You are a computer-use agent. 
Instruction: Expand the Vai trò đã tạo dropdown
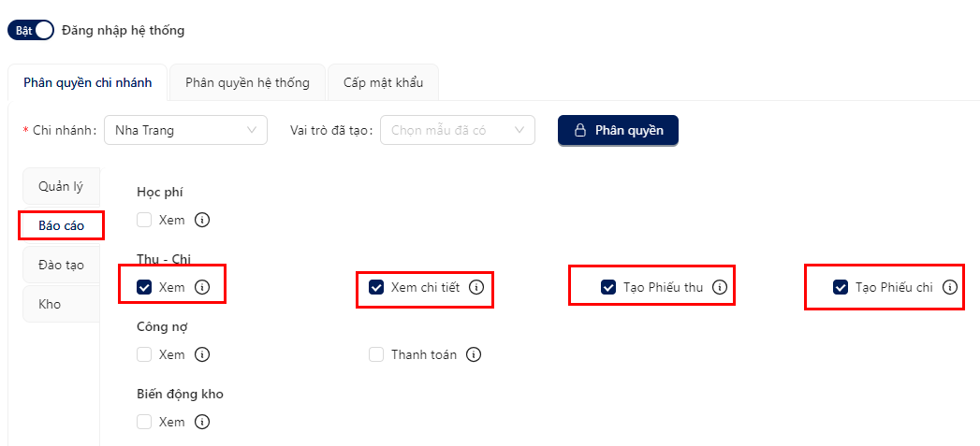(458, 131)
